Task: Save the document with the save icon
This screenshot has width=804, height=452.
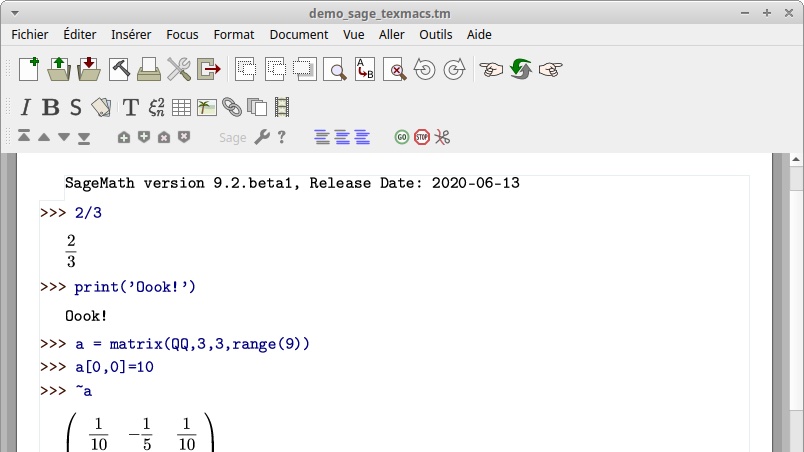Action: (89, 69)
